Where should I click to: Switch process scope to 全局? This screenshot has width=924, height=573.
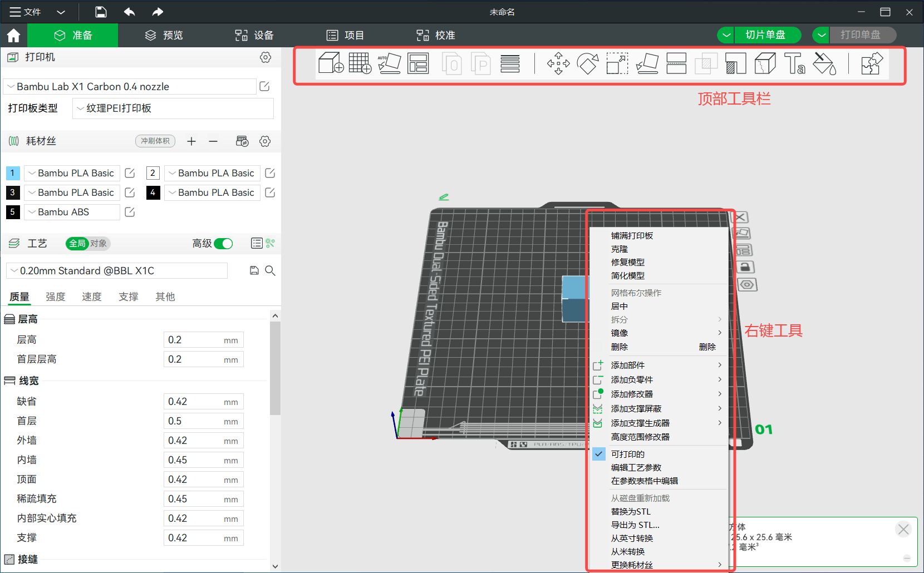click(77, 244)
